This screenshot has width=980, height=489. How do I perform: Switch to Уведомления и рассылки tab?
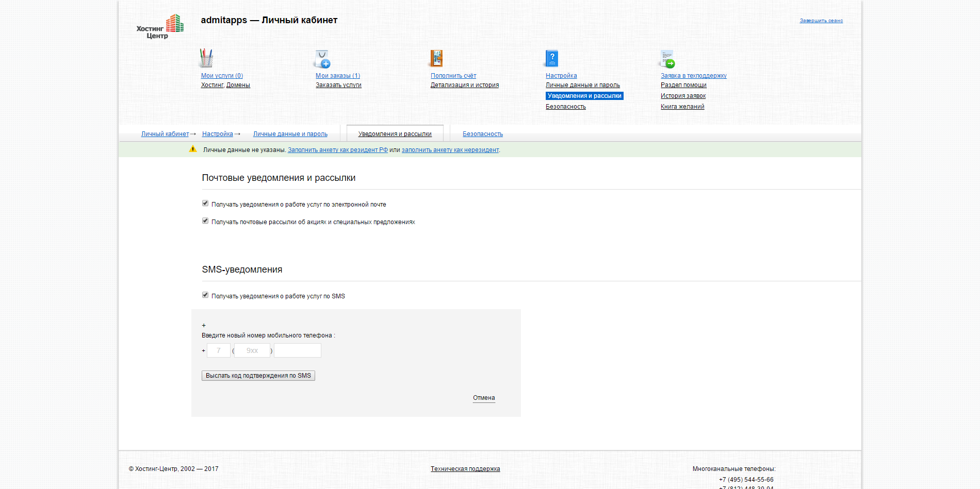tap(395, 134)
